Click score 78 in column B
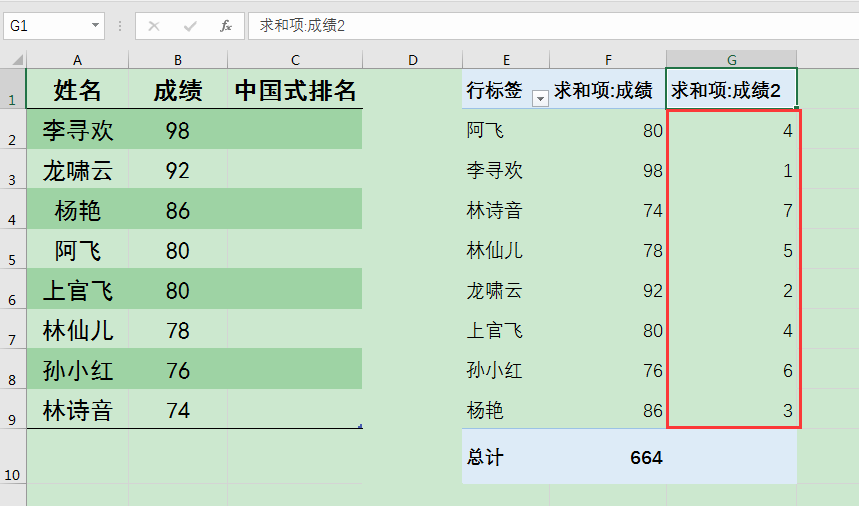The height and width of the screenshot is (506, 859). click(x=178, y=330)
